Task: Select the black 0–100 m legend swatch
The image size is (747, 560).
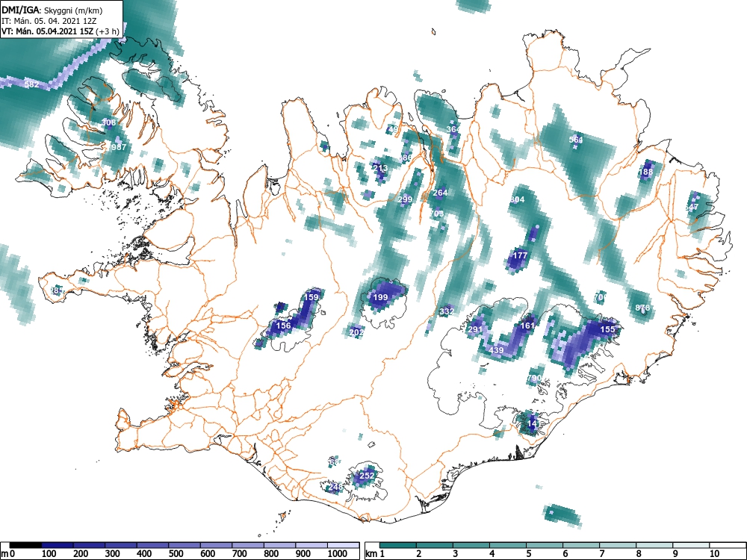Action: 25,545
